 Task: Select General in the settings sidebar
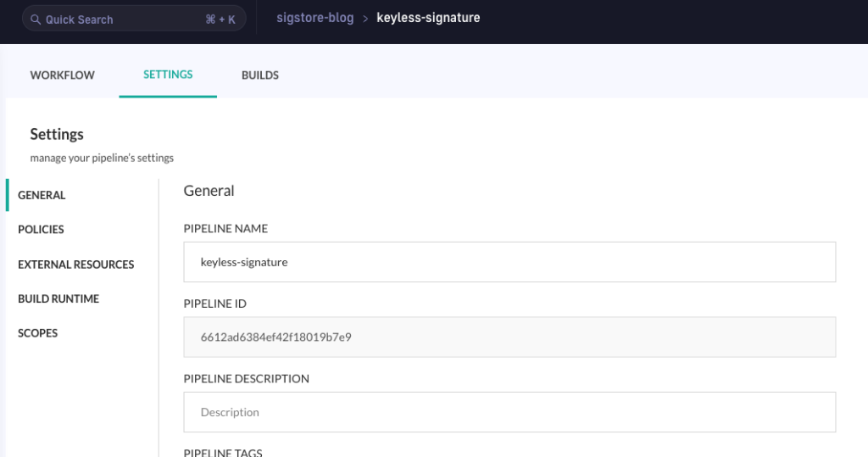point(42,195)
